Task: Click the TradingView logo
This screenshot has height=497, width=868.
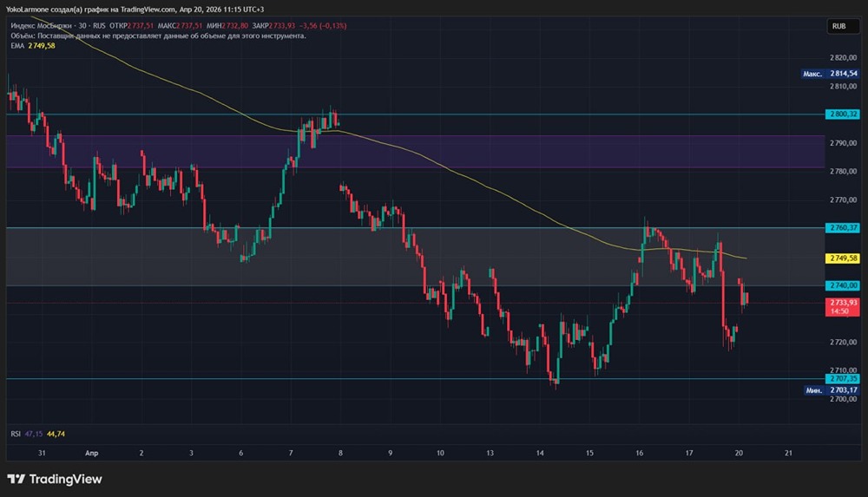Action: (54, 480)
